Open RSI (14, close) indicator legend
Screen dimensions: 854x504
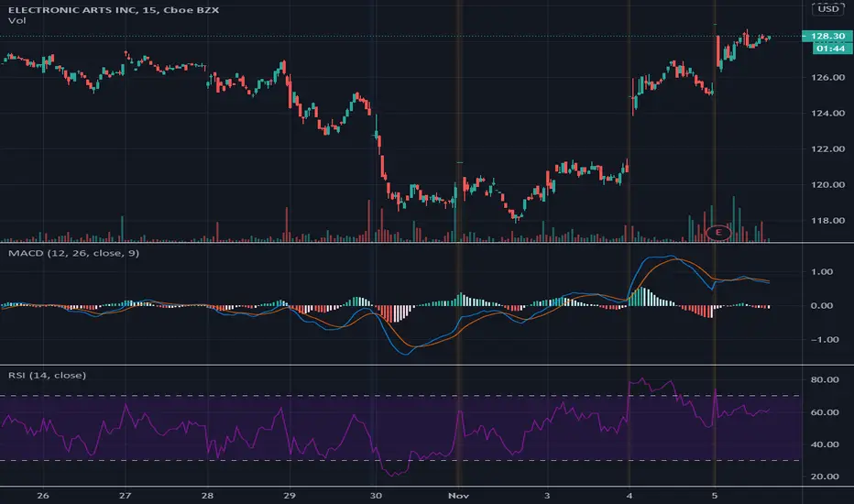(x=47, y=376)
